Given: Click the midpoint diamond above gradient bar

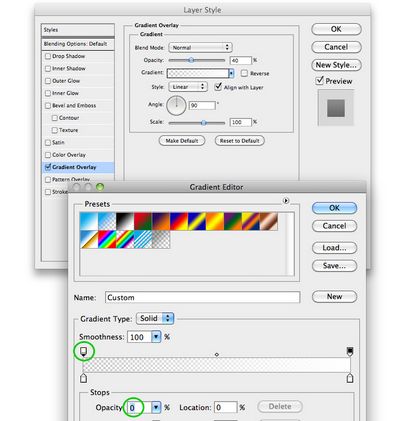Looking at the screenshot, I should 217,354.
